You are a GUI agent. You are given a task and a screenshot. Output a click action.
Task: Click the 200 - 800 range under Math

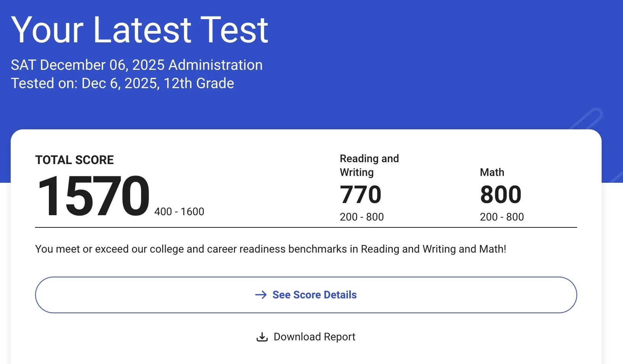502,217
